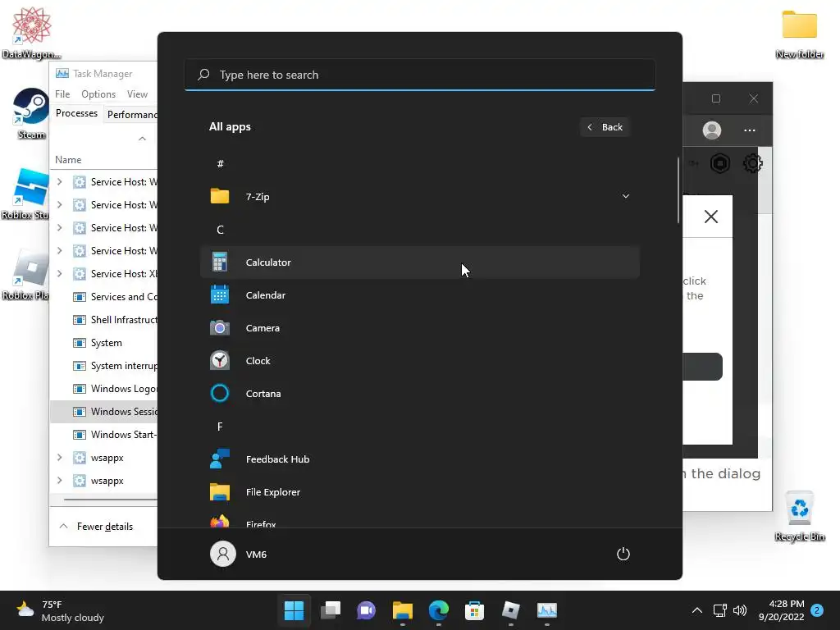
Task: Open the Clock app
Action: point(419,361)
